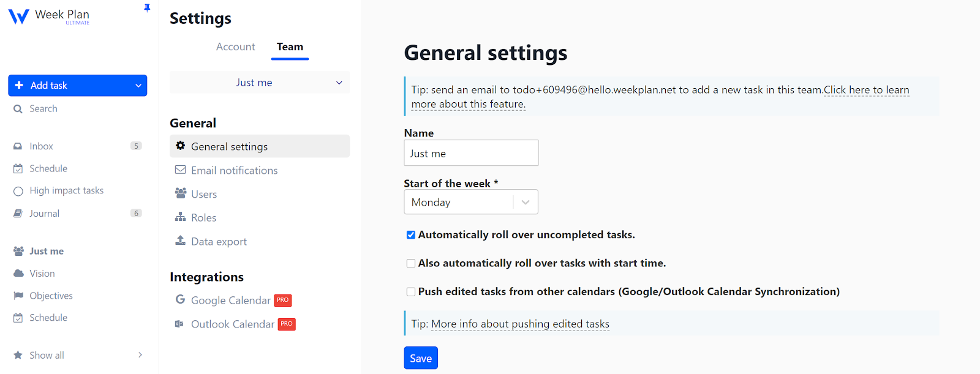Go to Objectives flag icon
The height and width of the screenshot is (374, 980).
(18, 296)
